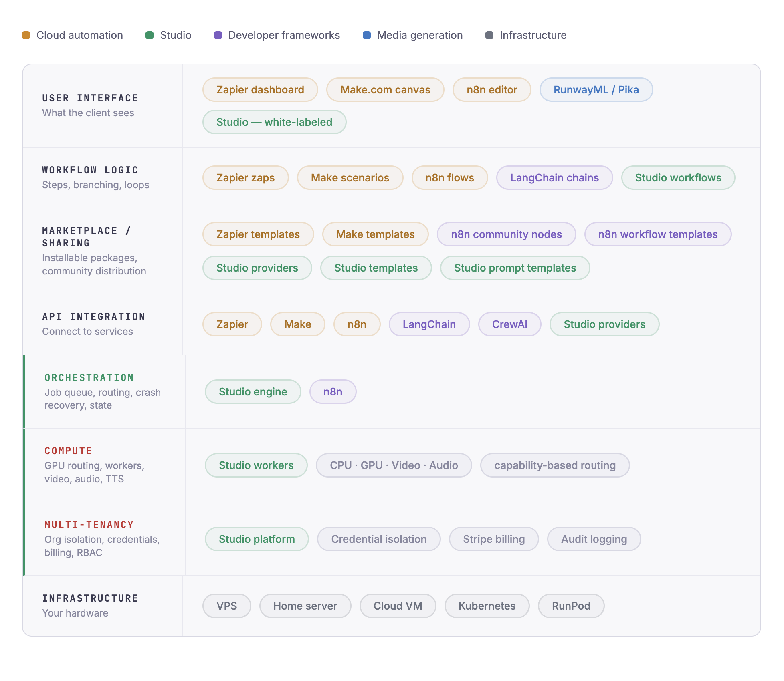Toggle the Studio — white-labeled badge
This screenshot has height=681, width=784.
click(274, 122)
